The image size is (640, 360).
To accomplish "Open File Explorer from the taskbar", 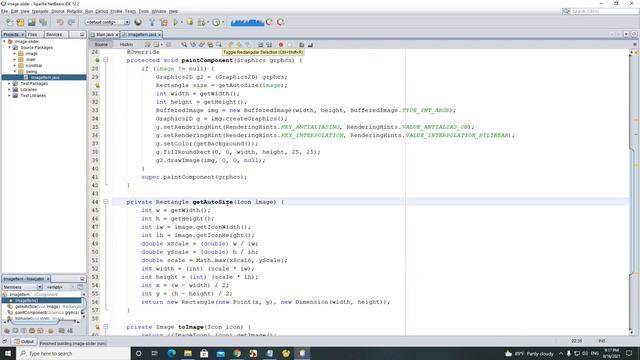I will click(x=188, y=353).
